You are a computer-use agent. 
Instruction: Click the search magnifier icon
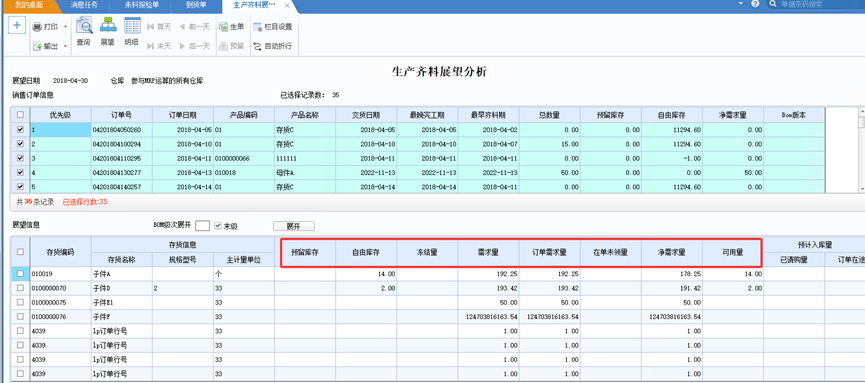click(x=773, y=4)
